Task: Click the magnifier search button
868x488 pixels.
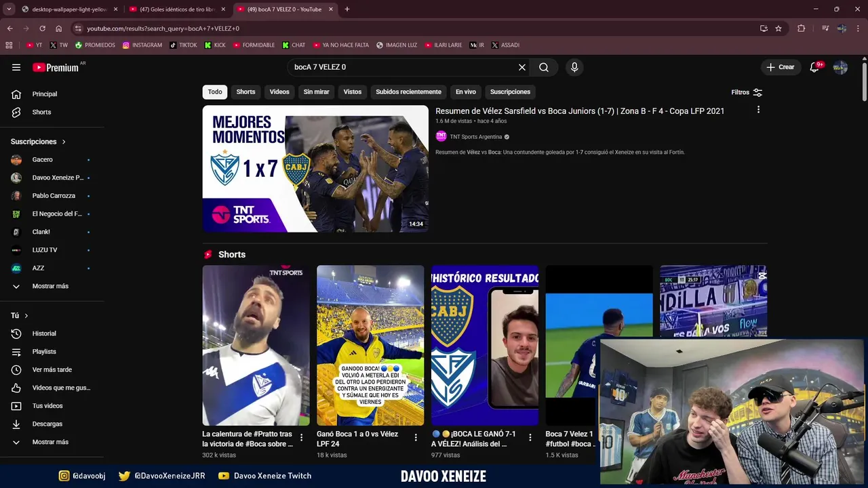Action: [x=544, y=67]
